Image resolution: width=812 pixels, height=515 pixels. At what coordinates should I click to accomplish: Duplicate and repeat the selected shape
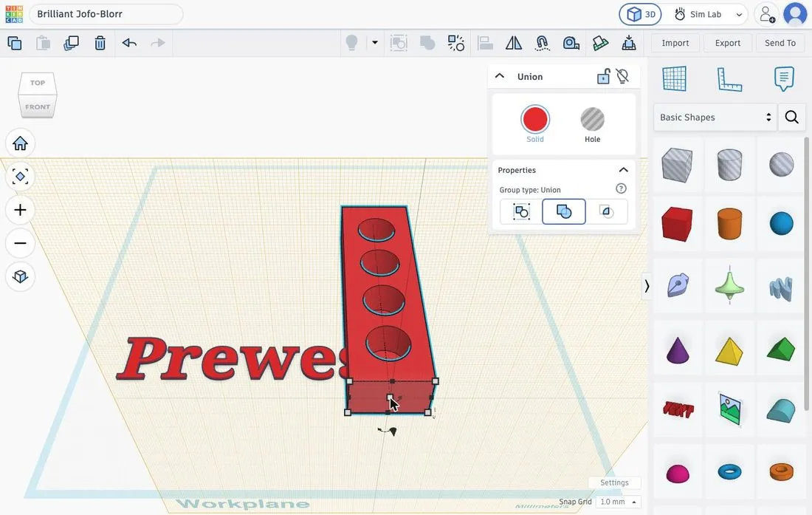pos(71,43)
